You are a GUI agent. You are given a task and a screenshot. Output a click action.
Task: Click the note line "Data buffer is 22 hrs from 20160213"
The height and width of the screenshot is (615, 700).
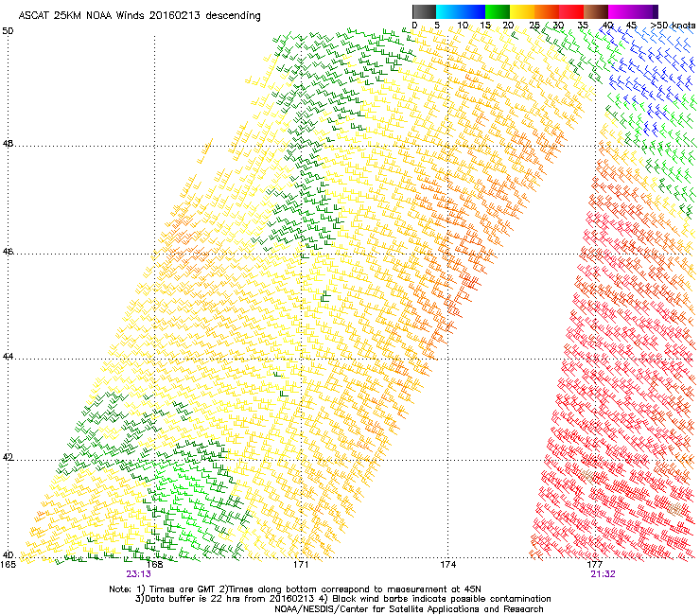pos(230,599)
